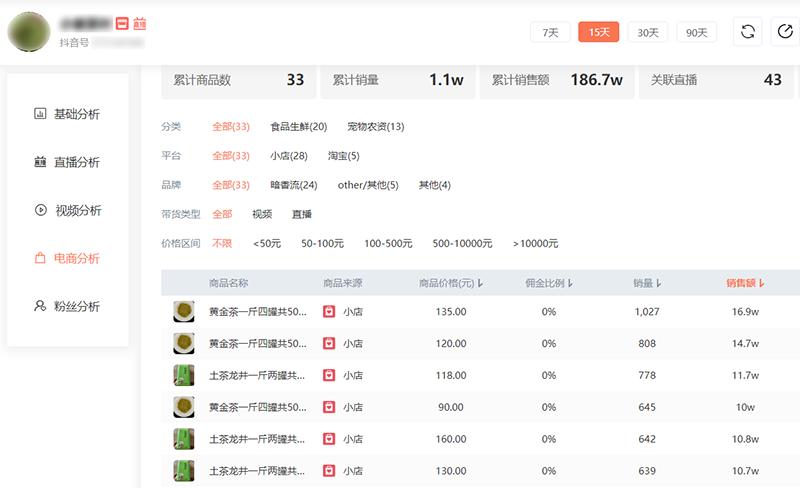Image resolution: width=800 pixels, height=488 pixels.
Task: Click the 小店 icon in first row
Action: tap(329, 312)
